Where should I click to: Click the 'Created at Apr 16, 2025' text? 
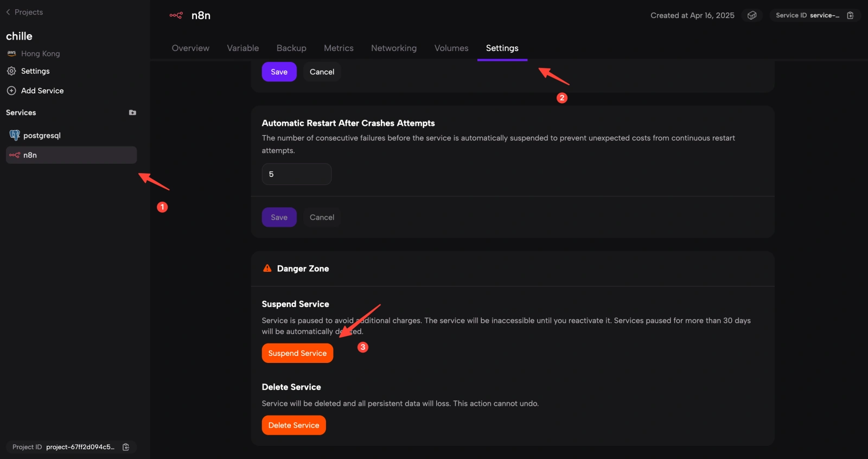click(692, 15)
